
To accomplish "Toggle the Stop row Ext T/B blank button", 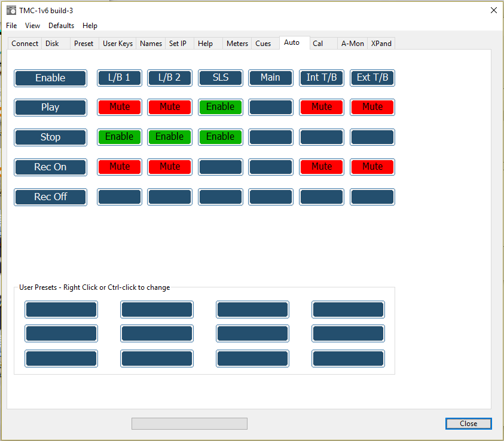I will point(372,137).
